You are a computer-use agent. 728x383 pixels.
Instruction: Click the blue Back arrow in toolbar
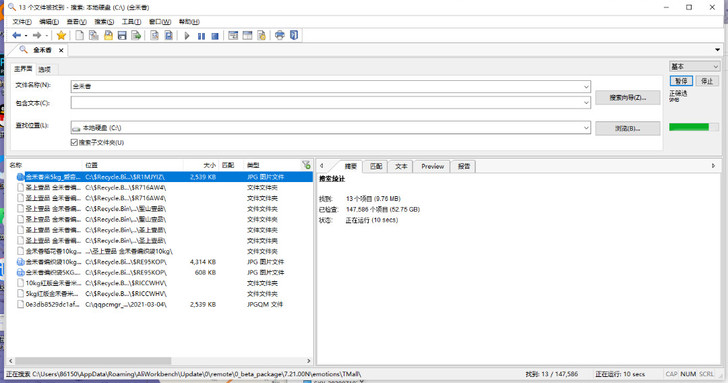pyautogui.click(x=16, y=35)
